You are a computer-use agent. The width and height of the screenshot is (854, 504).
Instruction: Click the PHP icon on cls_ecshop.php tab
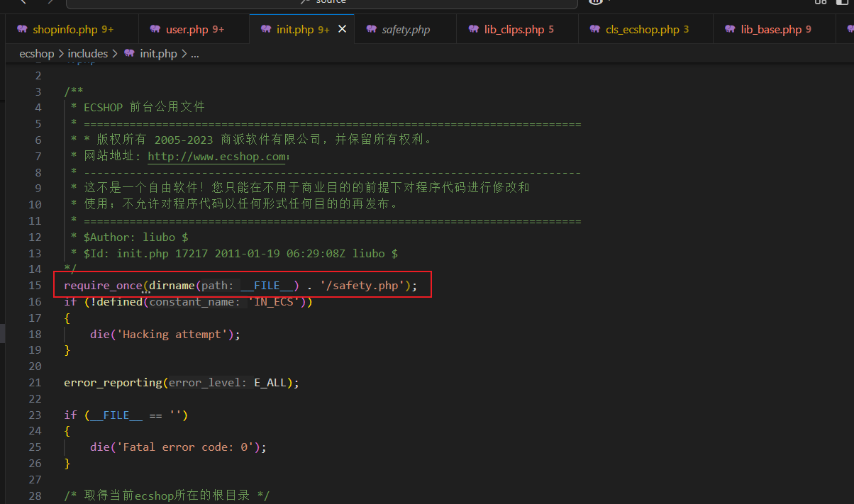click(595, 29)
